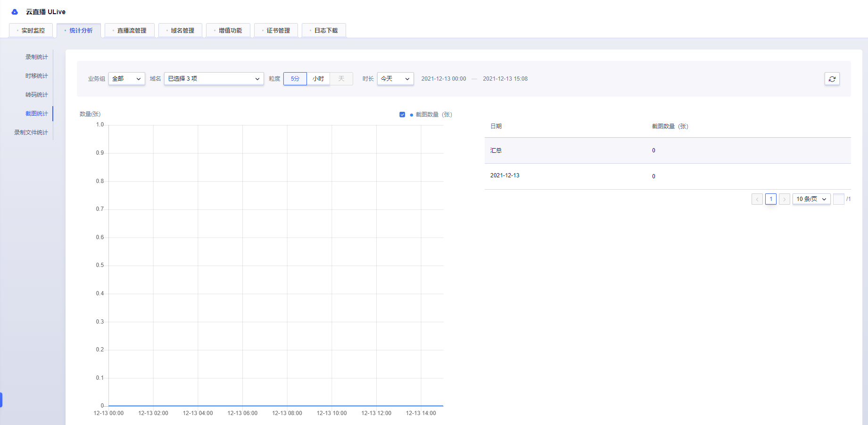Click the refresh icon button
The width and height of the screenshot is (868, 425).
point(832,79)
